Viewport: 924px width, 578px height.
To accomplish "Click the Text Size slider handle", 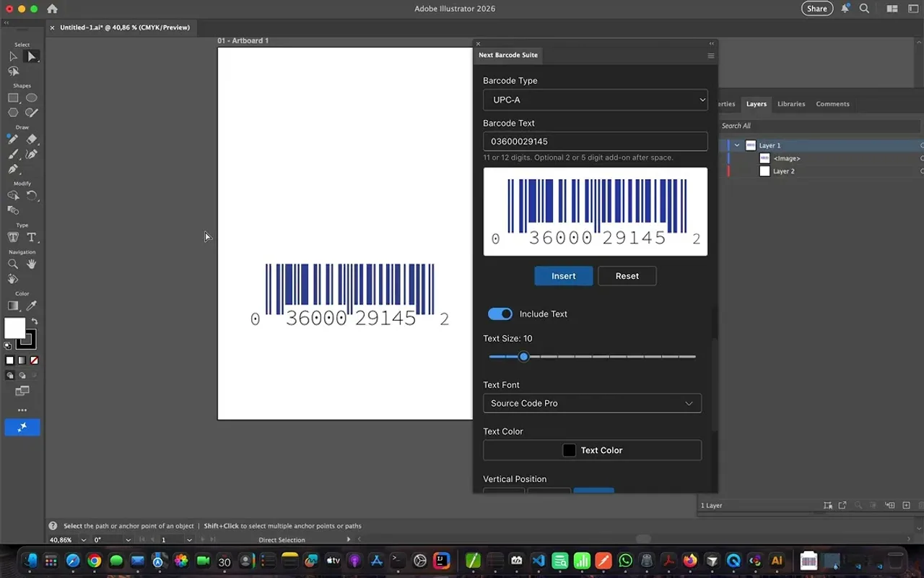I will tap(524, 357).
